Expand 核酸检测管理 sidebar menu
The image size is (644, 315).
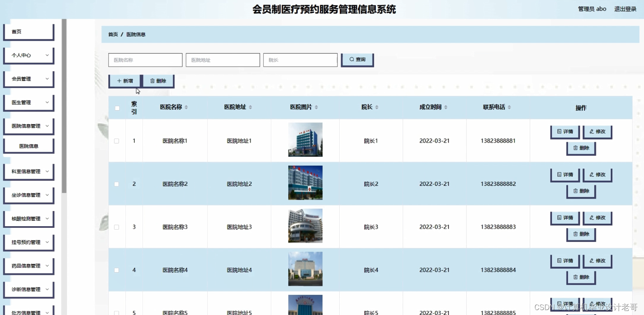[x=29, y=219]
